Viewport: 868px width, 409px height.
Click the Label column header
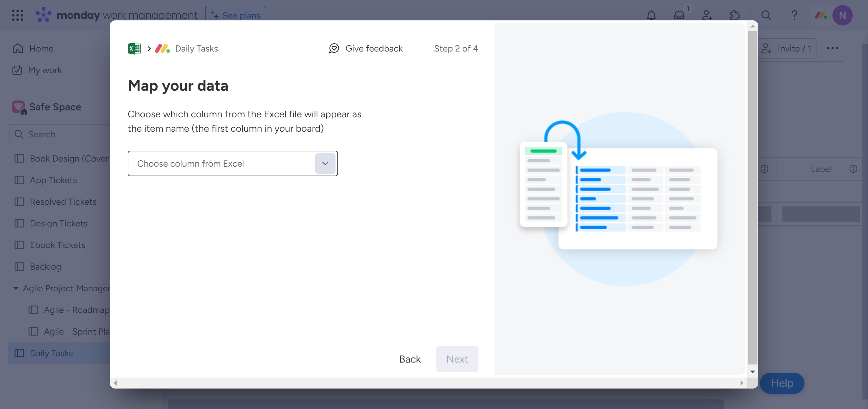[821, 169]
